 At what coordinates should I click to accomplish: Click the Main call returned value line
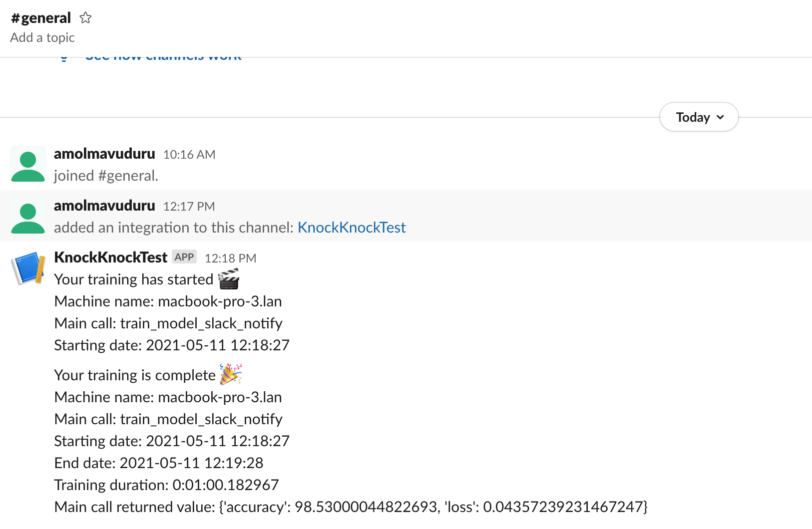351,507
